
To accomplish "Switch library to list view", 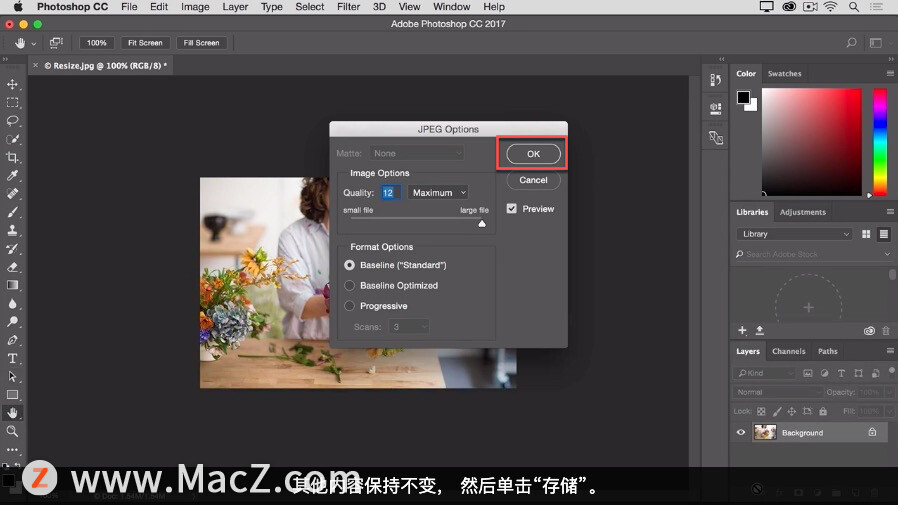I will 884,234.
